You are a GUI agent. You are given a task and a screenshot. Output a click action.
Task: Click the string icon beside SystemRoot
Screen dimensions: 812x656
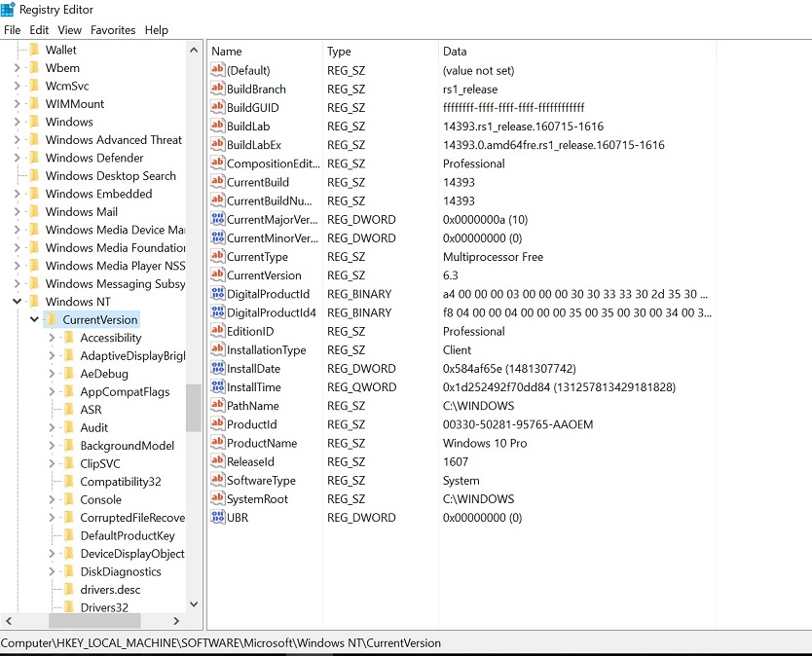217,498
